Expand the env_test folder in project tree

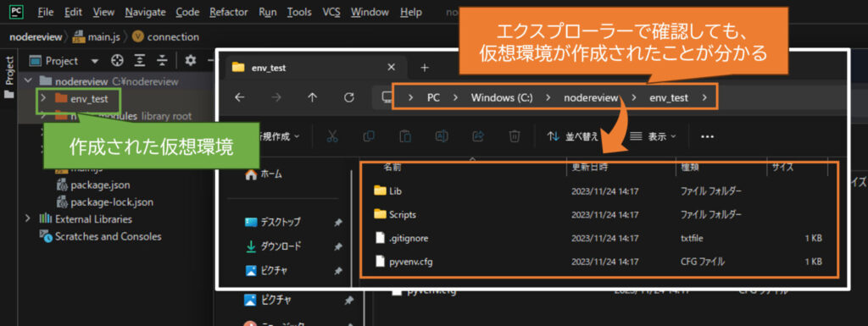coord(43,99)
